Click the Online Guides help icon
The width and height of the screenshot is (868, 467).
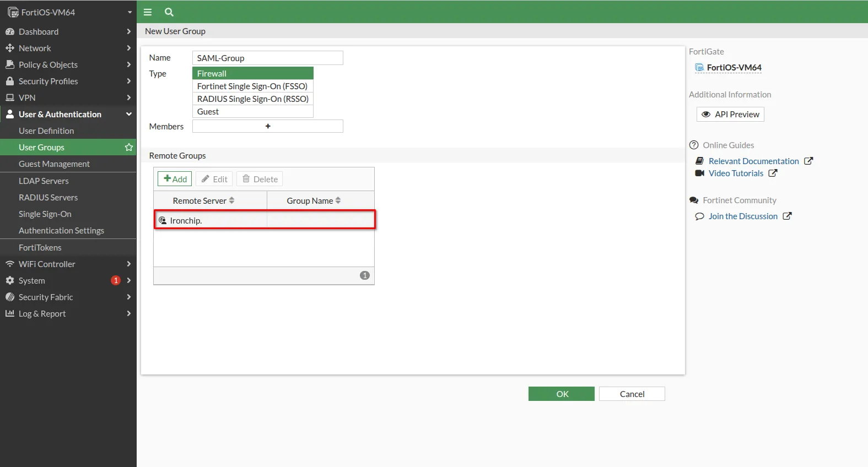click(694, 145)
